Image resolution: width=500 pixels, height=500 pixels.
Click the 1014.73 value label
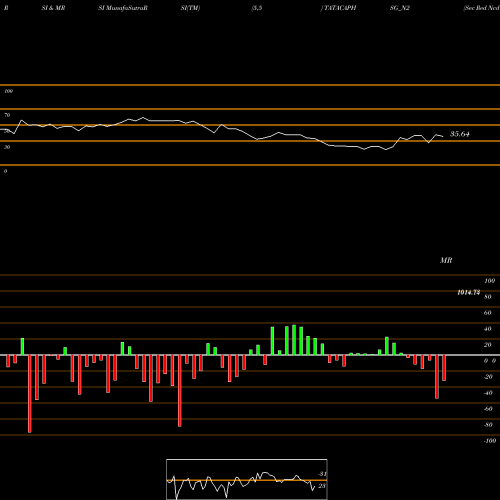(x=469, y=292)
